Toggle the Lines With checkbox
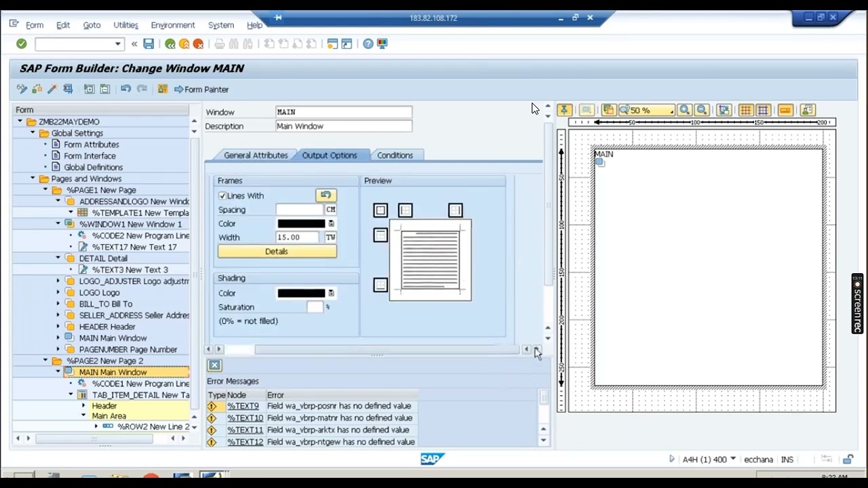 222,196
